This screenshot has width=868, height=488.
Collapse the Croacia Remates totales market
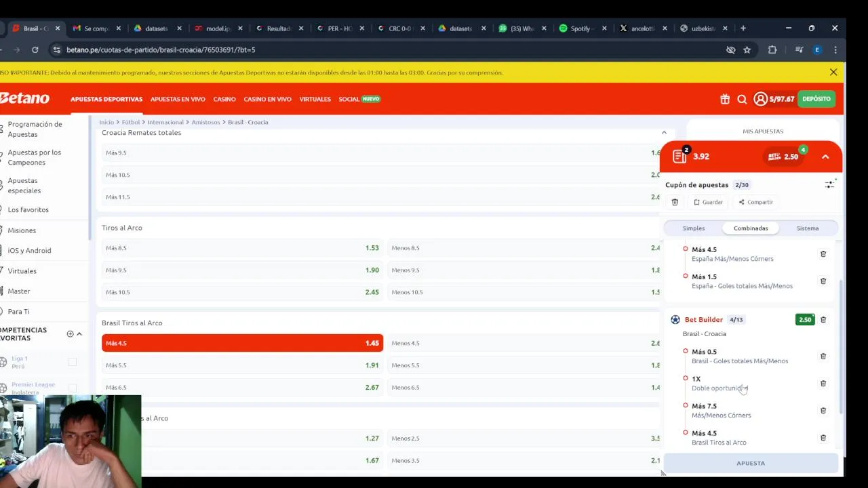[x=664, y=132]
